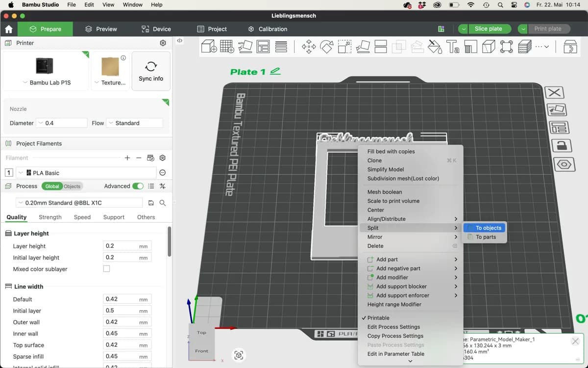
Task: Click the puzzle-shaped assembly view icon
Action: click(570, 47)
